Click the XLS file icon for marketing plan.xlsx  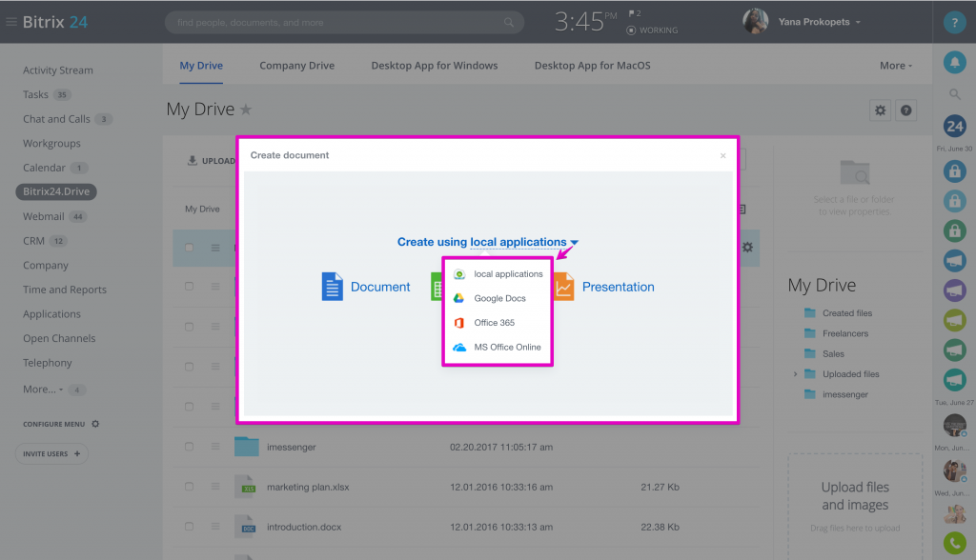247,487
